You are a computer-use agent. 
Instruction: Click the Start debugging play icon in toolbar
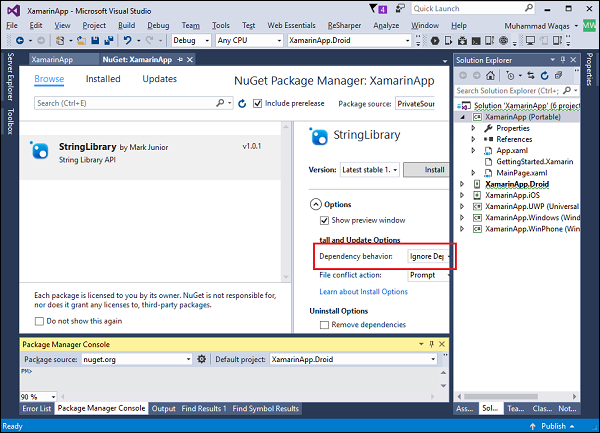point(435,41)
